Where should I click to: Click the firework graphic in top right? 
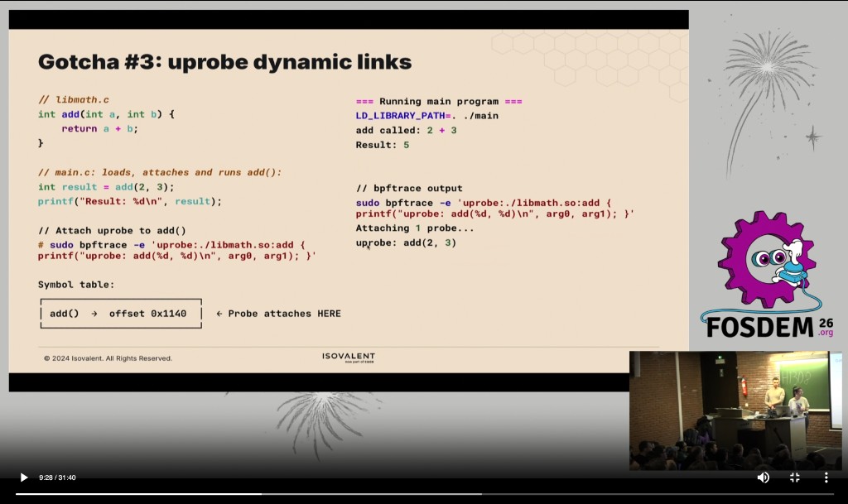(766, 83)
